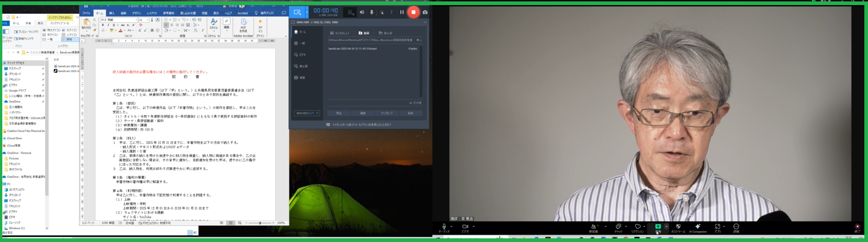Toggle strikethrough abc in Word
The width and height of the screenshot is (868, 242).
[x=123, y=25]
